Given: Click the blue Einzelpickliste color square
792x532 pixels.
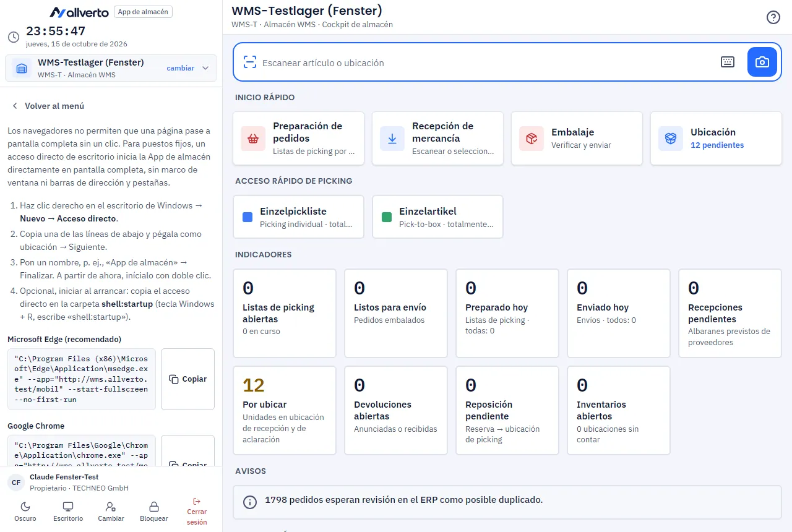Looking at the screenshot, I should pyautogui.click(x=247, y=217).
